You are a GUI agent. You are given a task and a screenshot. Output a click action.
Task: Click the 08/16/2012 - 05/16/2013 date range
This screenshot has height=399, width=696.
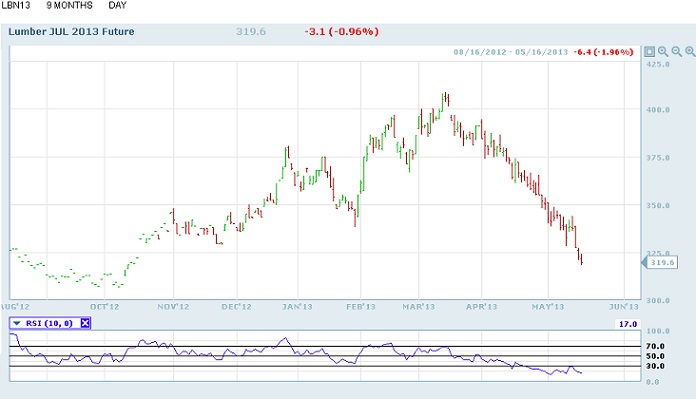510,52
